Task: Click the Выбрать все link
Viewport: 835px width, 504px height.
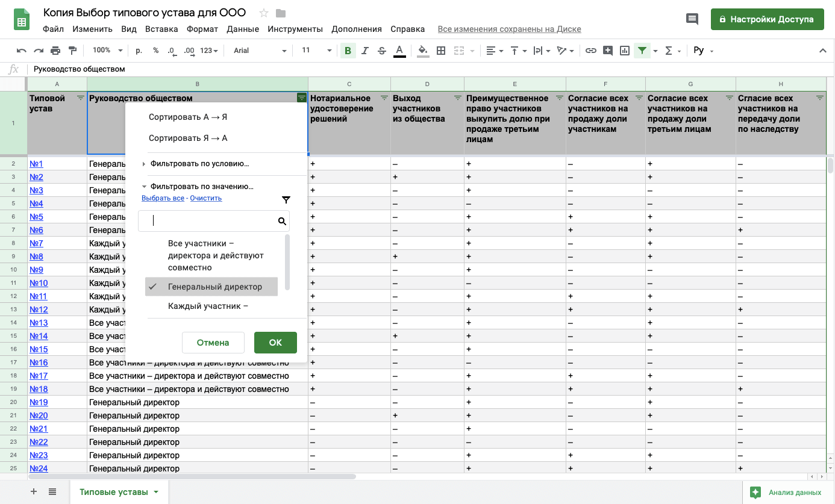Action: [x=163, y=198]
